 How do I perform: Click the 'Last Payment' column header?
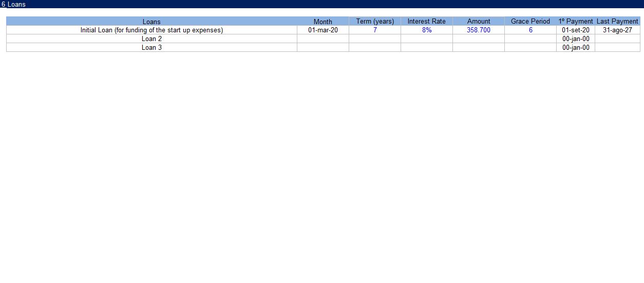coord(617,22)
